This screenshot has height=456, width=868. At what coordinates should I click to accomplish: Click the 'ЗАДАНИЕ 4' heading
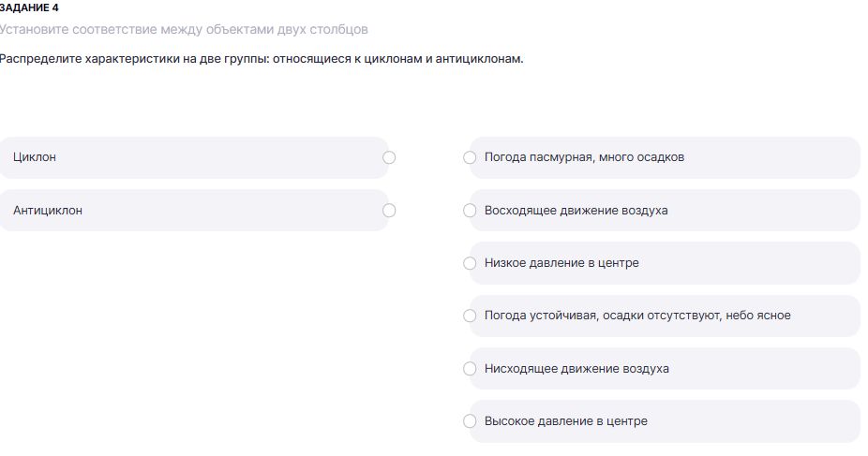pos(29,7)
